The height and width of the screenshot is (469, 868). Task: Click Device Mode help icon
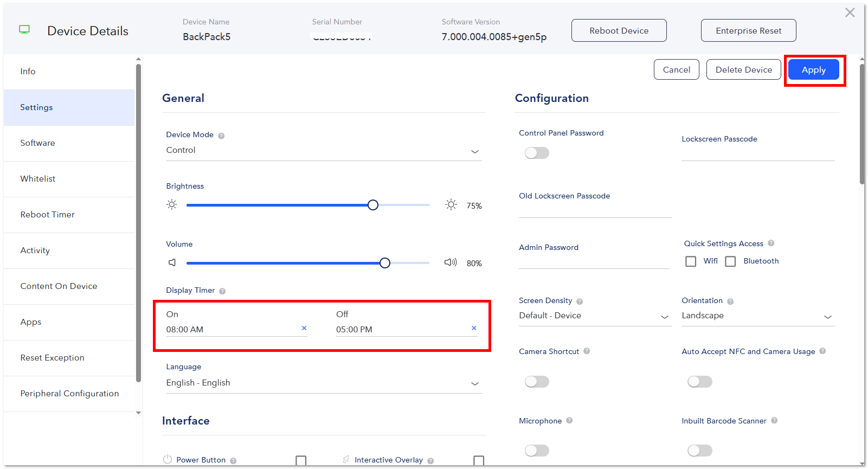click(221, 136)
